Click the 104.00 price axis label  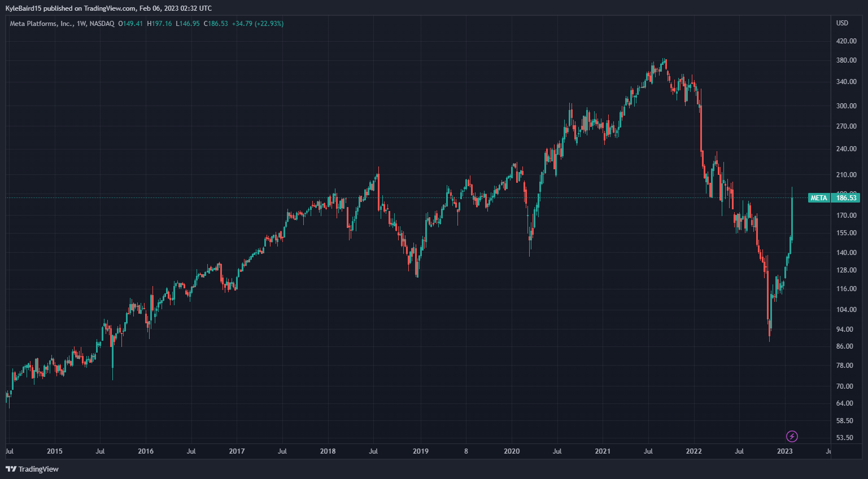(846, 310)
